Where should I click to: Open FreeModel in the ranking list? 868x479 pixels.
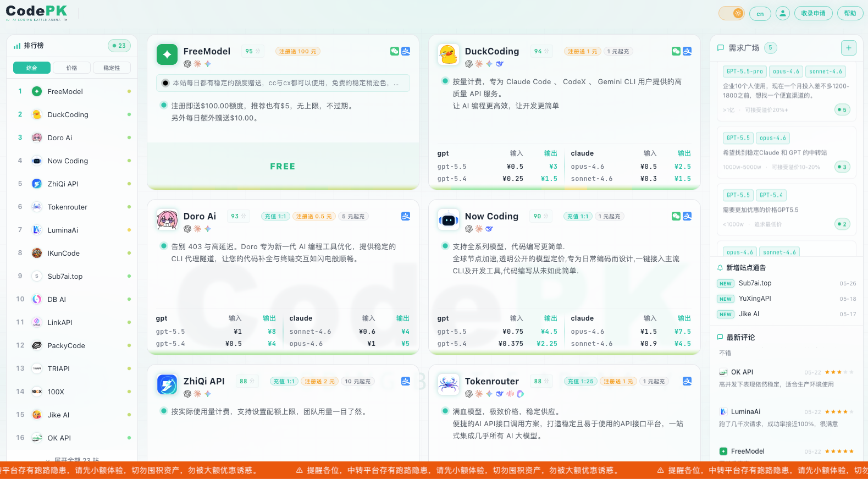point(72,91)
